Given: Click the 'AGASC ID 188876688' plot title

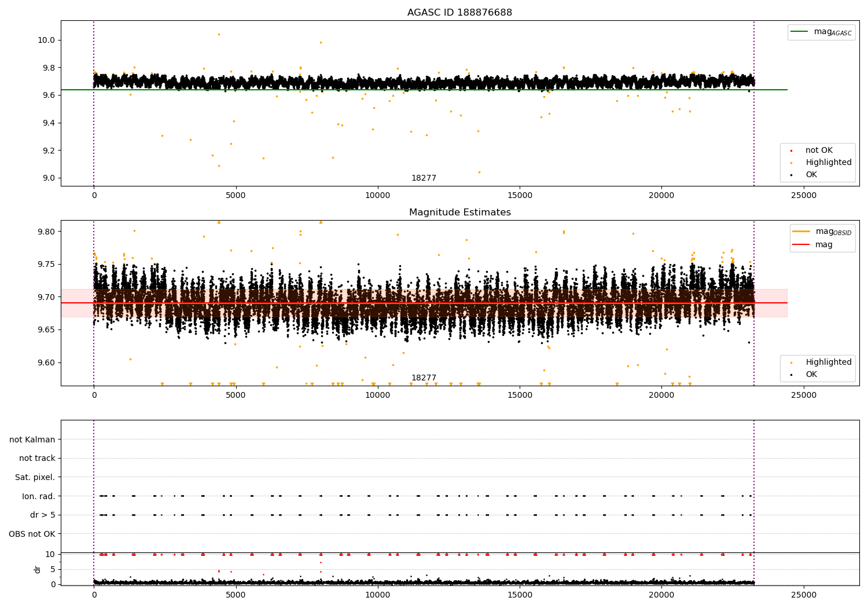Looking at the screenshot, I should (x=459, y=13).
